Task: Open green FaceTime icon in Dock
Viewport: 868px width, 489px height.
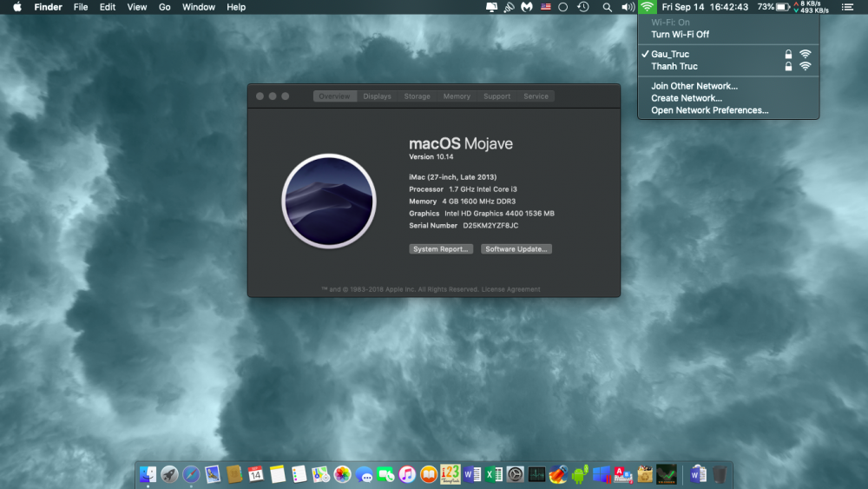Action: [385, 474]
